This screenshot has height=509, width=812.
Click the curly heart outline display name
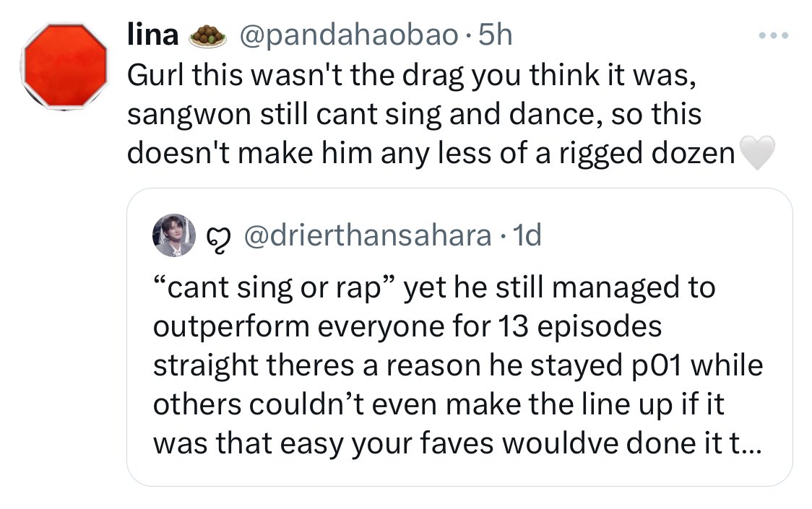220,239
